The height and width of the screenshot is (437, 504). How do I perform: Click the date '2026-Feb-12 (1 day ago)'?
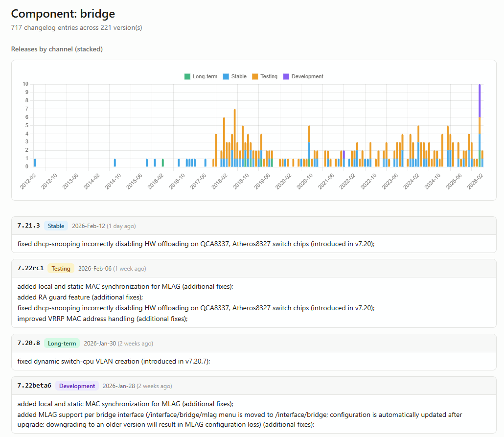click(104, 226)
